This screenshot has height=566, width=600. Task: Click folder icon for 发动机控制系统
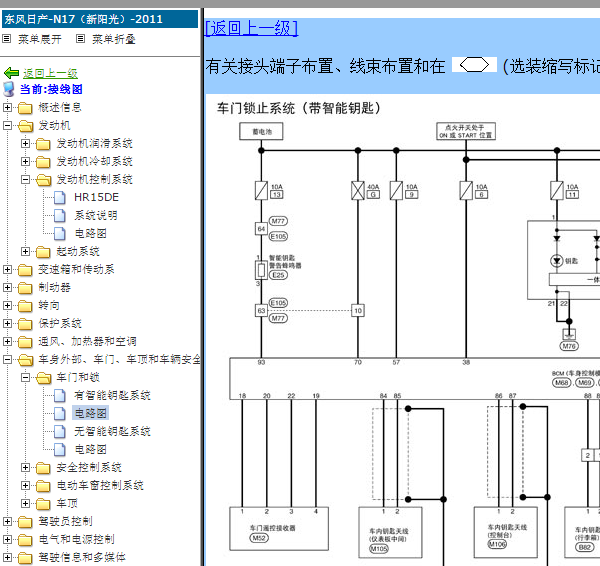pyautogui.click(x=44, y=179)
